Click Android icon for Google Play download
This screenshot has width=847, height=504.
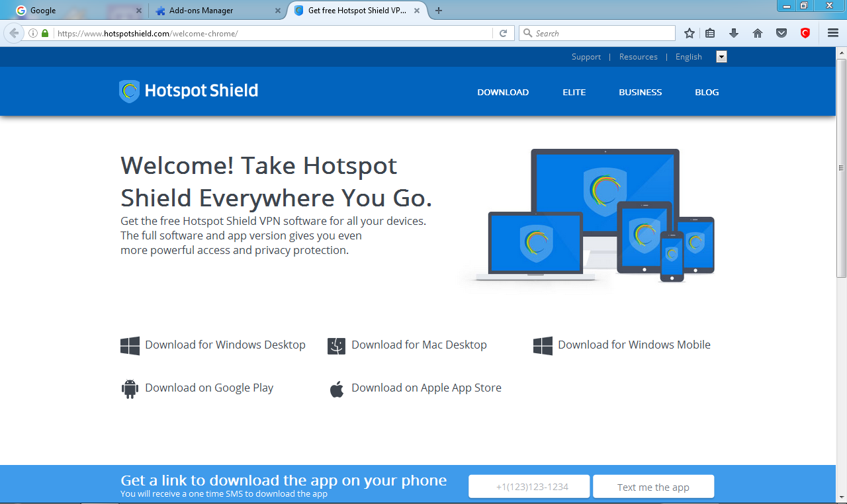pos(130,389)
